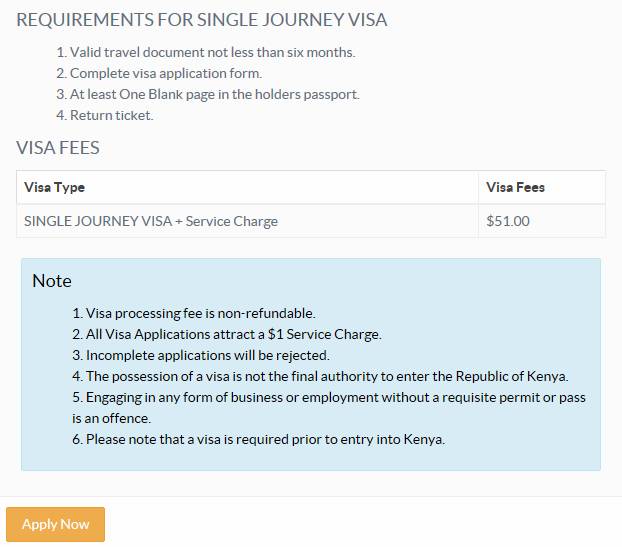Select the incomplete applications rejected note

pyautogui.click(x=201, y=355)
